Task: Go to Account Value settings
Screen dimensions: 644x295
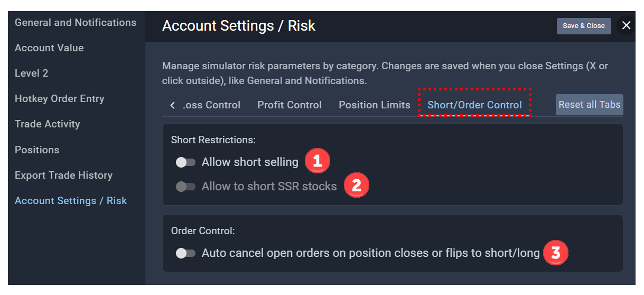Action: point(49,48)
